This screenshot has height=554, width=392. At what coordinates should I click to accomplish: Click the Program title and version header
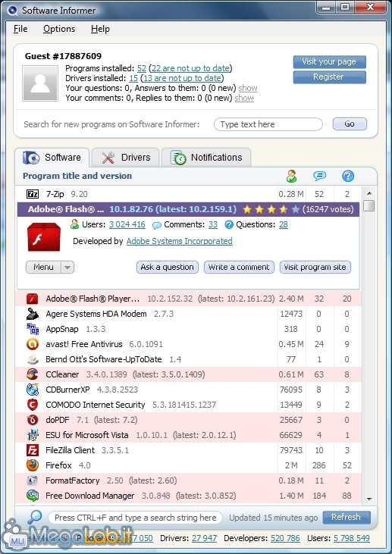pos(77,176)
